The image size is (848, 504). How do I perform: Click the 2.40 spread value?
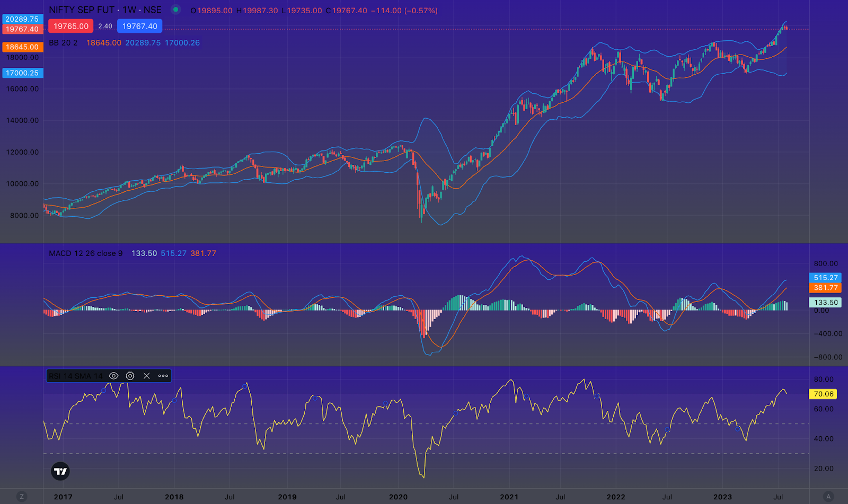[105, 26]
